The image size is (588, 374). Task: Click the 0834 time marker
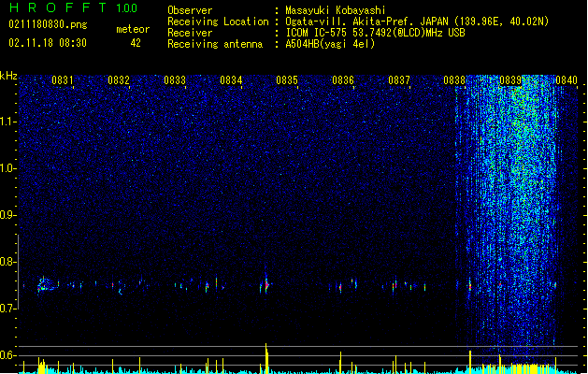coord(231,80)
